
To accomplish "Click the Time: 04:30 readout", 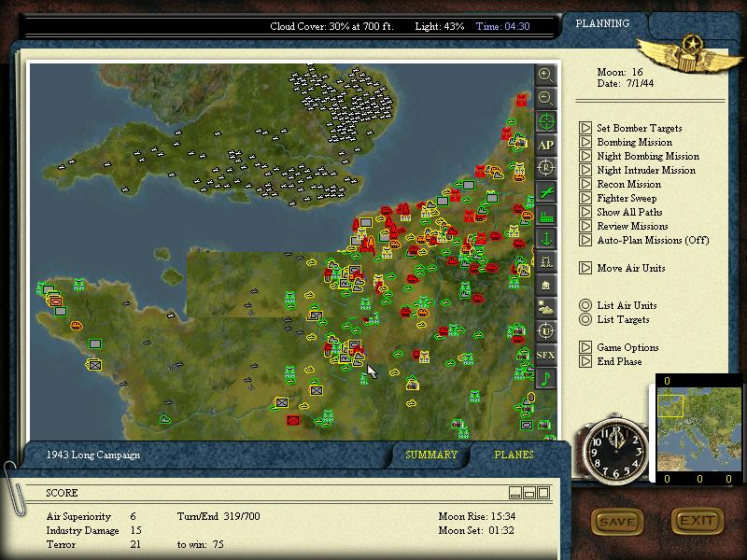I will tap(503, 26).
